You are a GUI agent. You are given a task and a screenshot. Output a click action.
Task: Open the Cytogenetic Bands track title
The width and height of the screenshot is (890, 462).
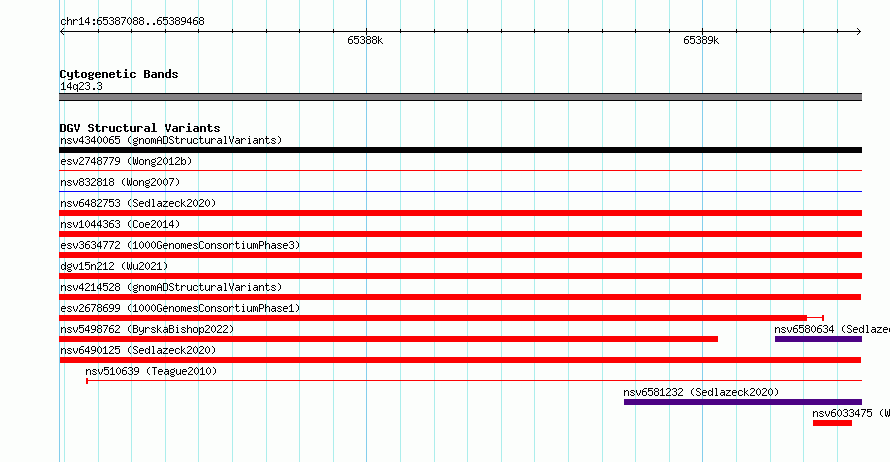tap(119, 74)
